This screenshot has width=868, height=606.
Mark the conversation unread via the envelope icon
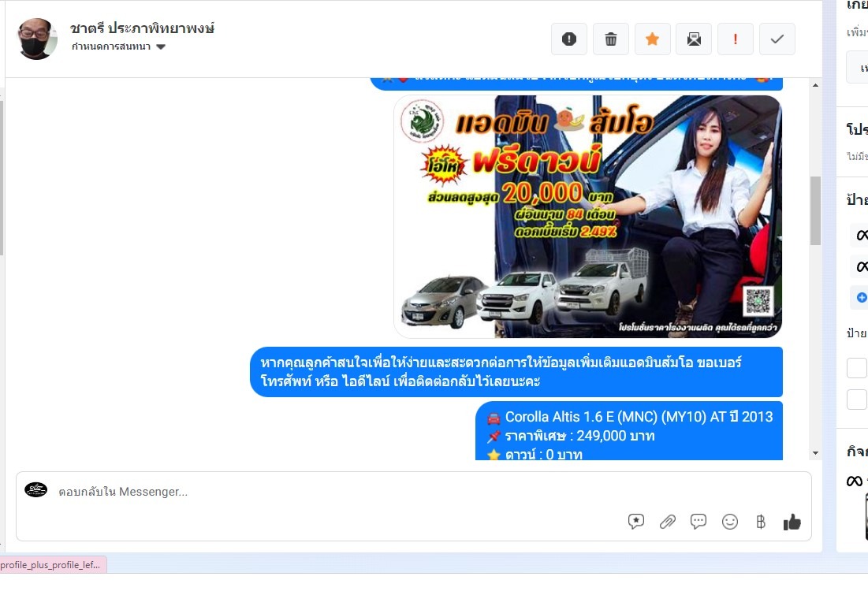click(694, 39)
